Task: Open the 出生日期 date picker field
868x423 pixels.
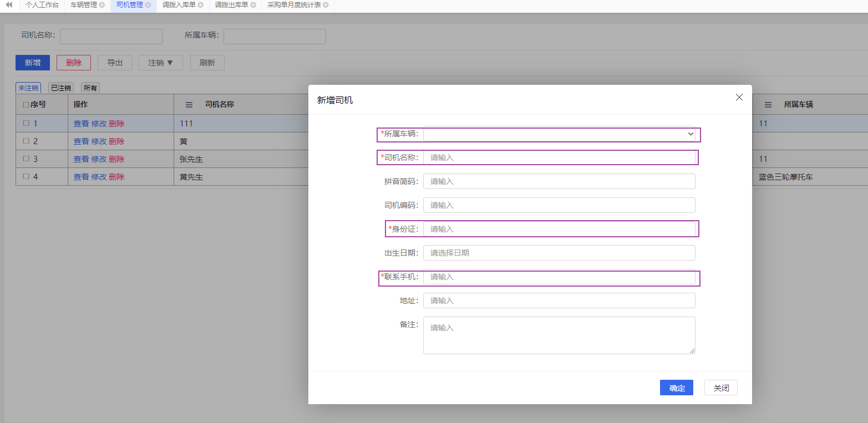Action: tap(559, 253)
